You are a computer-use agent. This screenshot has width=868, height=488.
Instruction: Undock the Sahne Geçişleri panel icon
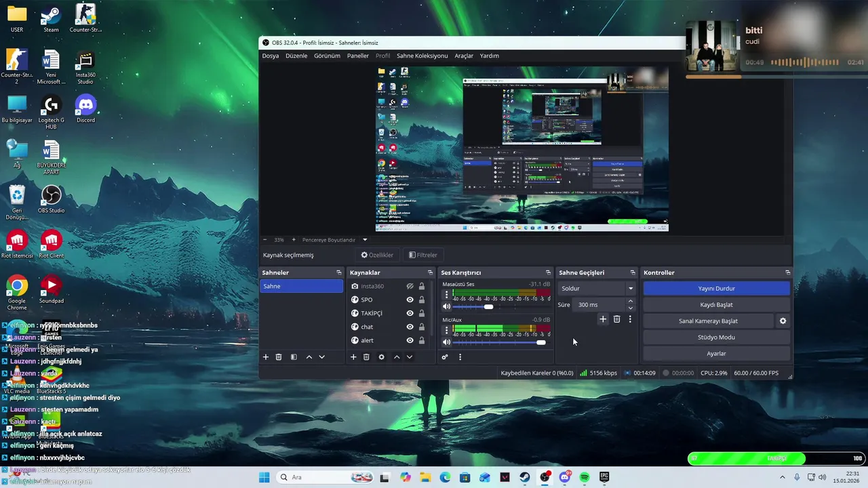[x=633, y=272]
